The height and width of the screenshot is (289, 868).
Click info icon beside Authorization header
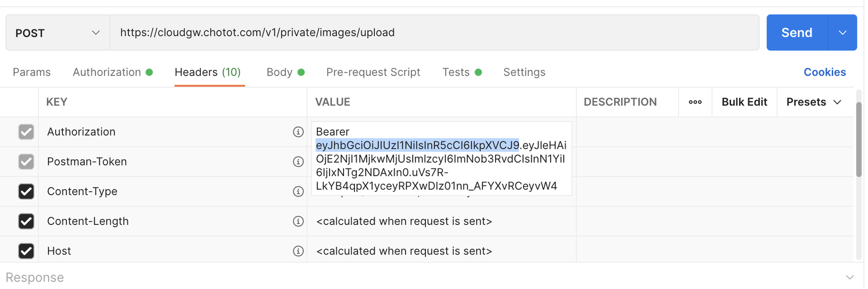coord(298,132)
